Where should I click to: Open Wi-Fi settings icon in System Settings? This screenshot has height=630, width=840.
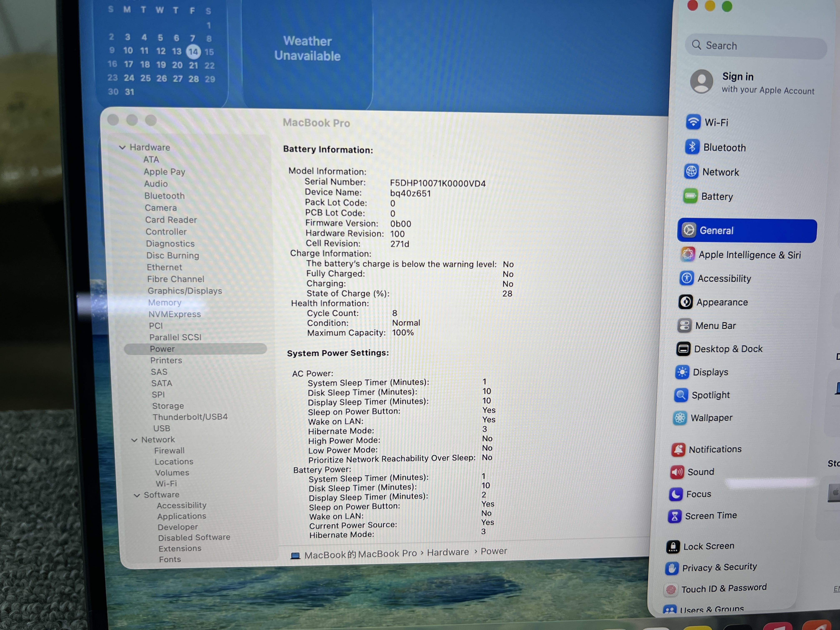693,122
